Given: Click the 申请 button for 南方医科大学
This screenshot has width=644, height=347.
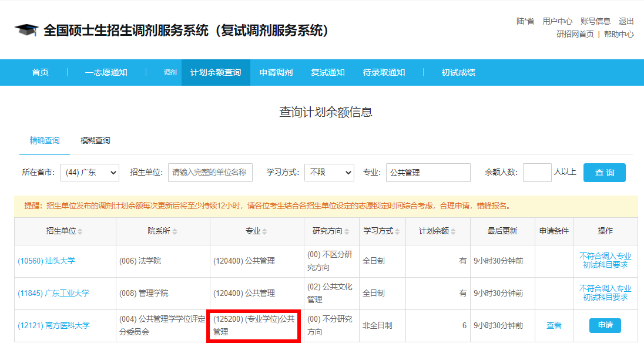Looking at the screenshot, I should click(x=605, y=325).
